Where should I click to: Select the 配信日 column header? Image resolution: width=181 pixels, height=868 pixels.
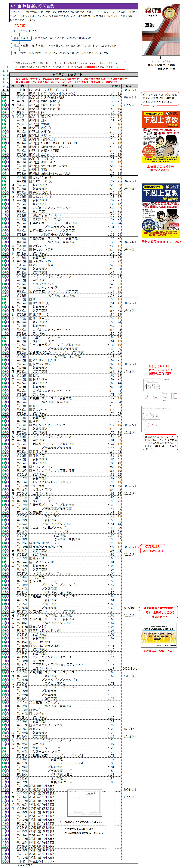point(130,86)
